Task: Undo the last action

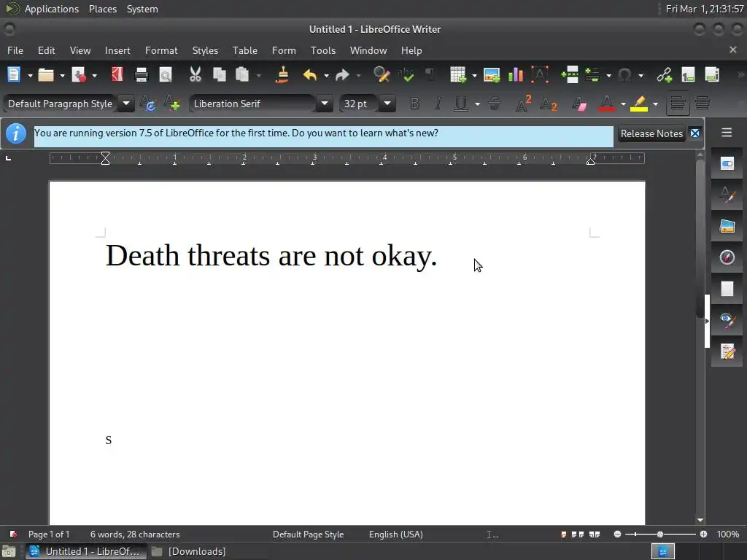Action: (309, 75)
